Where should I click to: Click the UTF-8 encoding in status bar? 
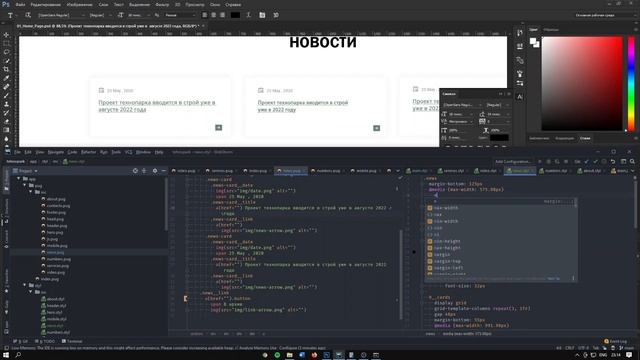[583, 348]
